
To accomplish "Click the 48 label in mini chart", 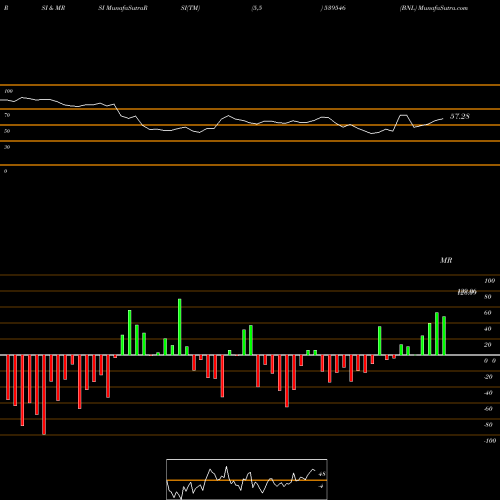I will (322, 474).
